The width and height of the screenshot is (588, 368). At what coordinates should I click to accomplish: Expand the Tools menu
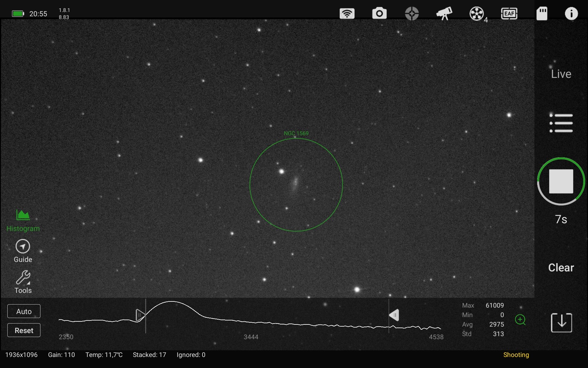tap(23, 282)
